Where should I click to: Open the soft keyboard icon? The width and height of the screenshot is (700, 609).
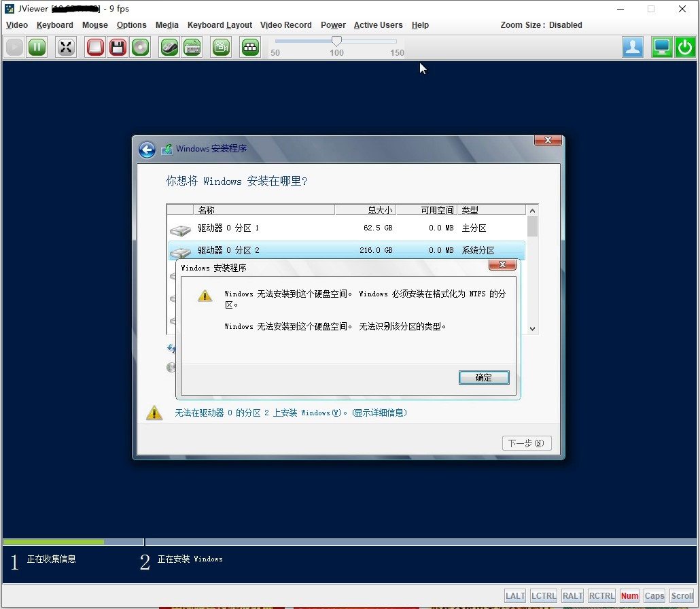(192, 47)
